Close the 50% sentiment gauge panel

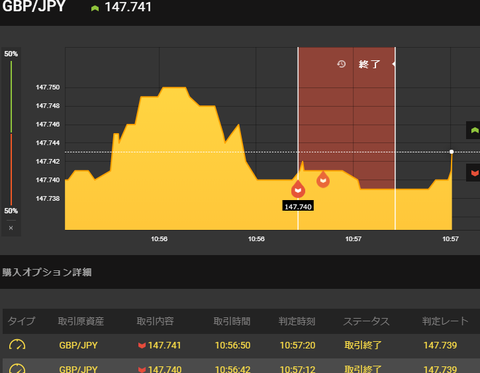(x=11, y=228)
